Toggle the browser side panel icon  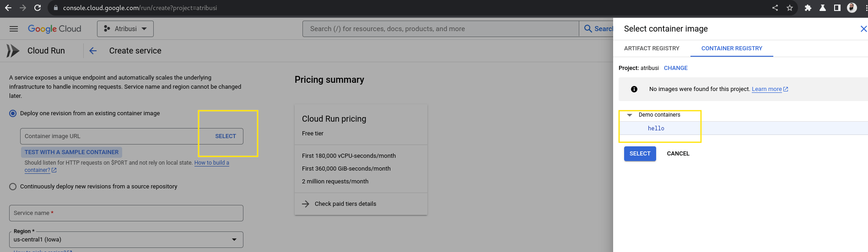click(x=837, y=8)
